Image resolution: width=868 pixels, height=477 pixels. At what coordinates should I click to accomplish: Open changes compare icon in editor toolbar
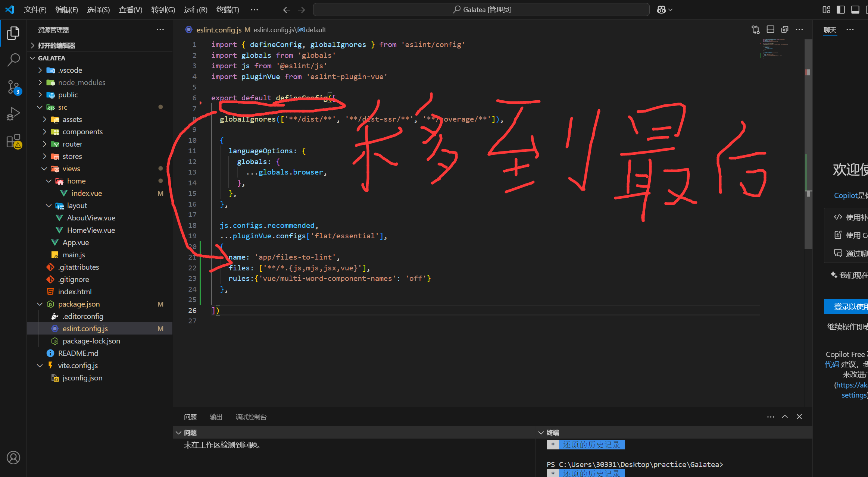coord(756,29)
